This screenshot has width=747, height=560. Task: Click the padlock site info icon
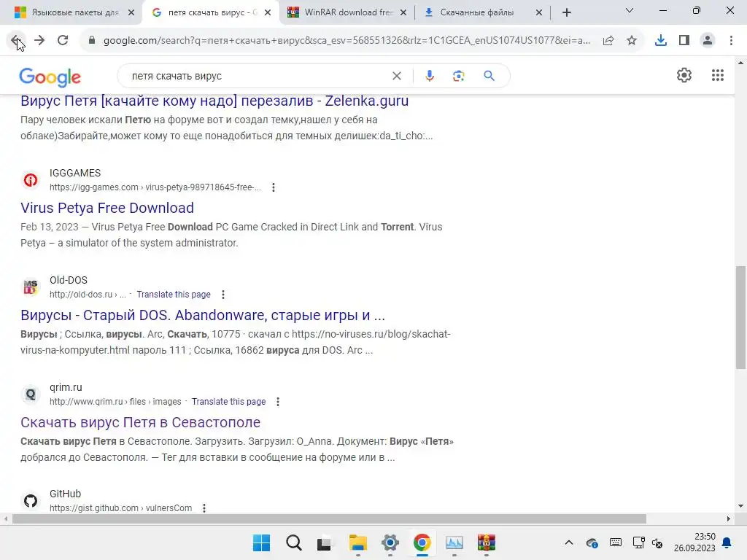[x=92, y=41]
